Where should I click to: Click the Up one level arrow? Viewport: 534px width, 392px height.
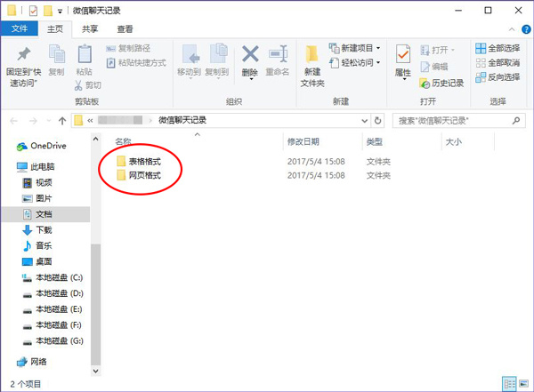pyautogui.click(x=62, y=121)
